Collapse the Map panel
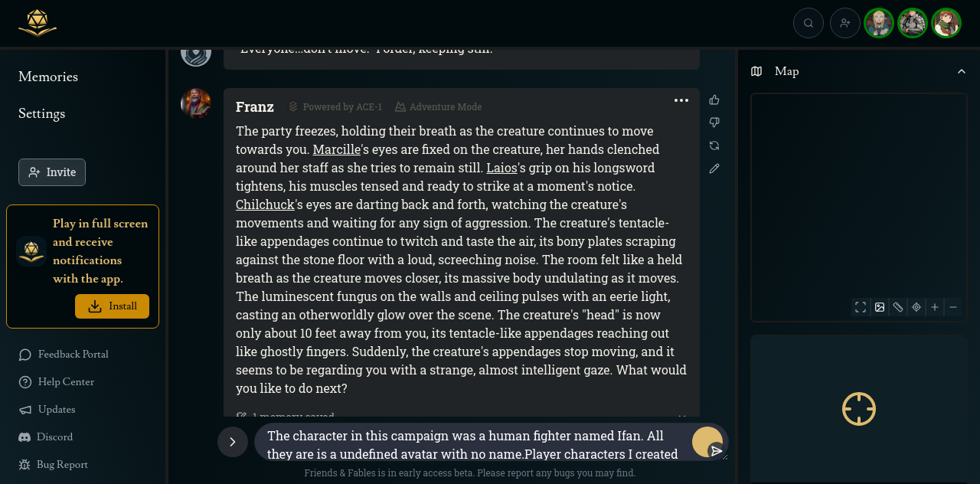This screenshot has height=484, width=980. tap(962, 71)
